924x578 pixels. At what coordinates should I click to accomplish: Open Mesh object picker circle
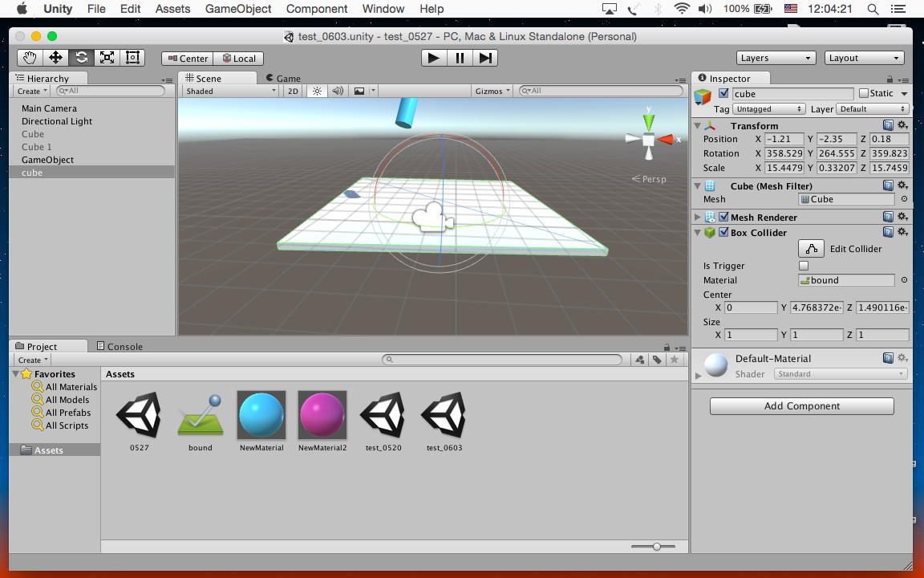point(904,199)
